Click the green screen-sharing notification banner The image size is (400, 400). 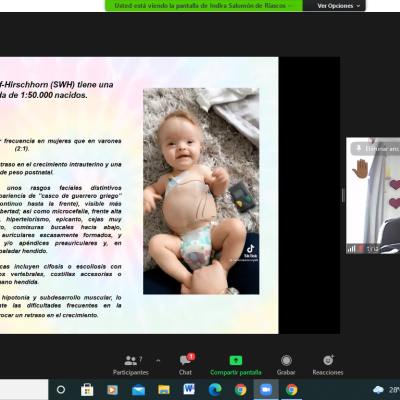(204, 6)
